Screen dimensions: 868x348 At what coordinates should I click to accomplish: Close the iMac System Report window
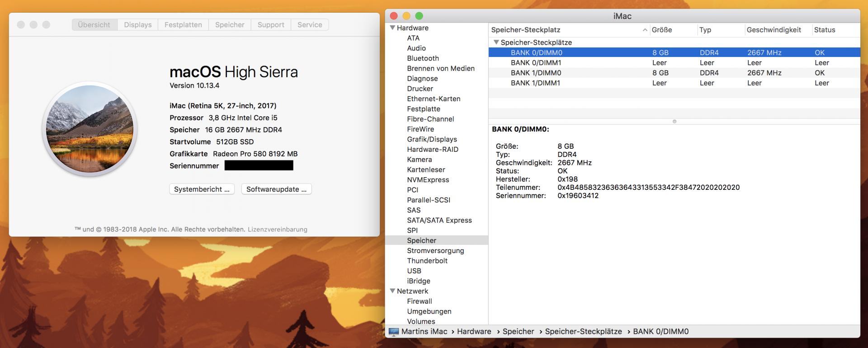(x=394, y=16)
